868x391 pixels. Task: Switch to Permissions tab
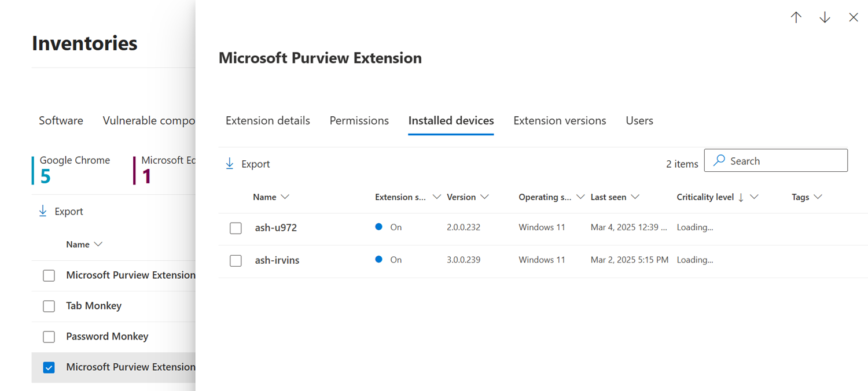(x=359, y=120)
